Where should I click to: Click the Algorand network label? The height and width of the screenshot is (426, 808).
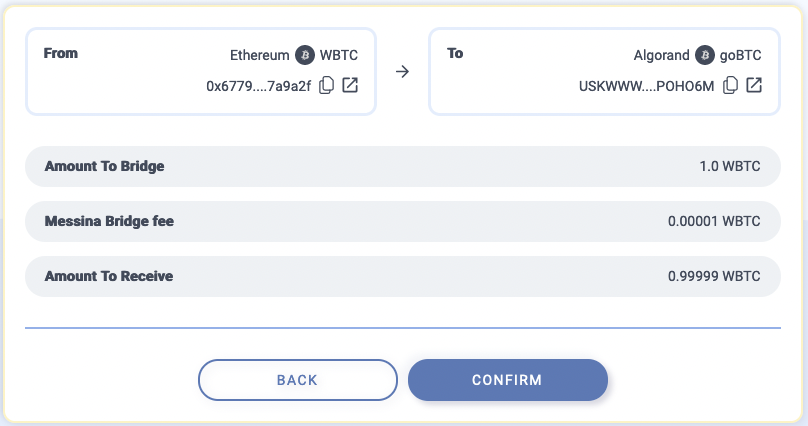[x=662, y=55]
